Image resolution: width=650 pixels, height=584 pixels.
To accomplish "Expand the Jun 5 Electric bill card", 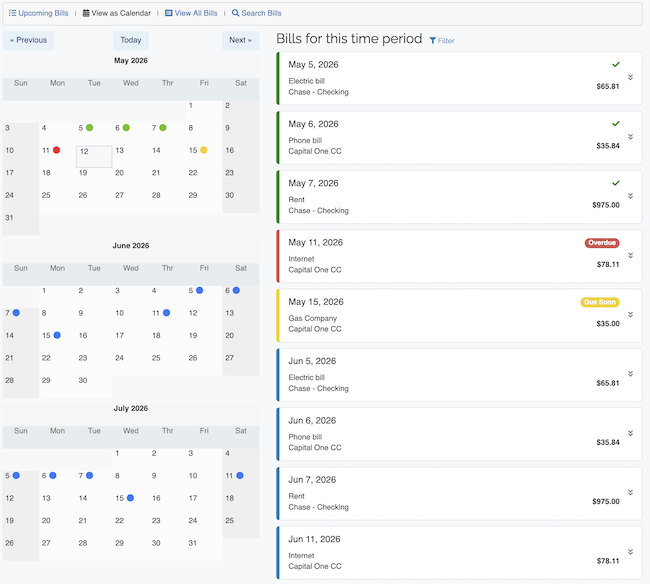I will point(630,374).
